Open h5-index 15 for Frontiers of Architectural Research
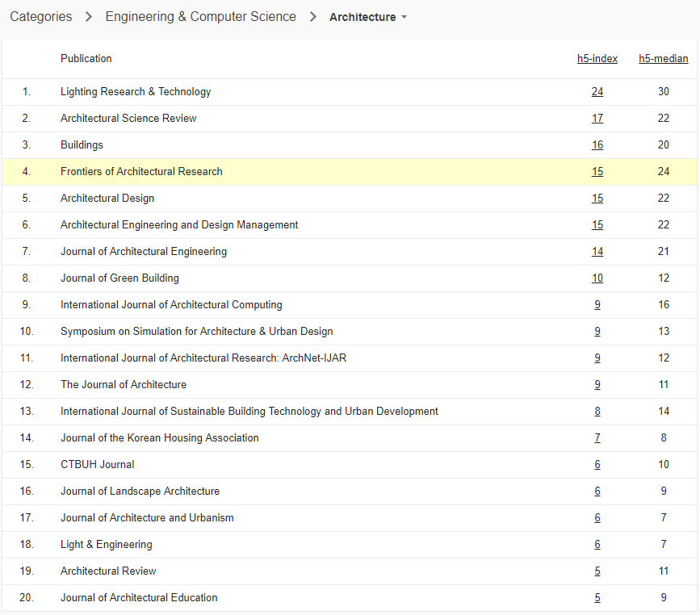 point(597,171)
